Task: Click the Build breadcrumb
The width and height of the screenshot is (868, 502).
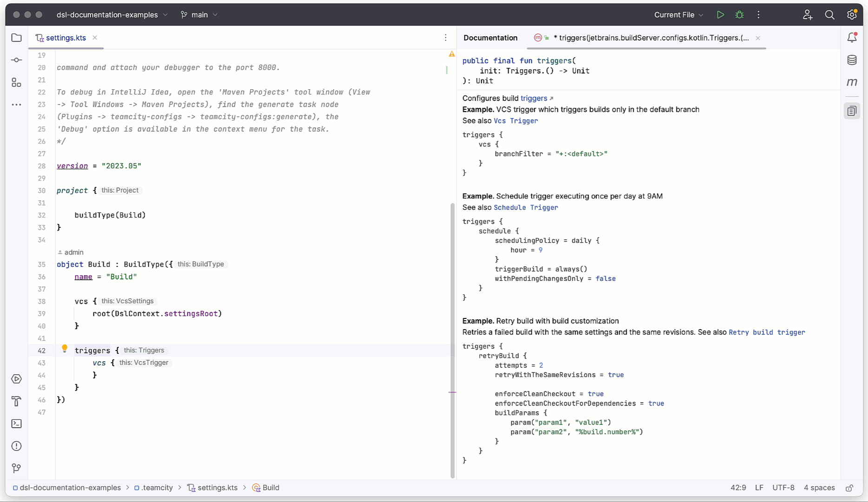Action: pyautogui.click(x=266, y=488)
